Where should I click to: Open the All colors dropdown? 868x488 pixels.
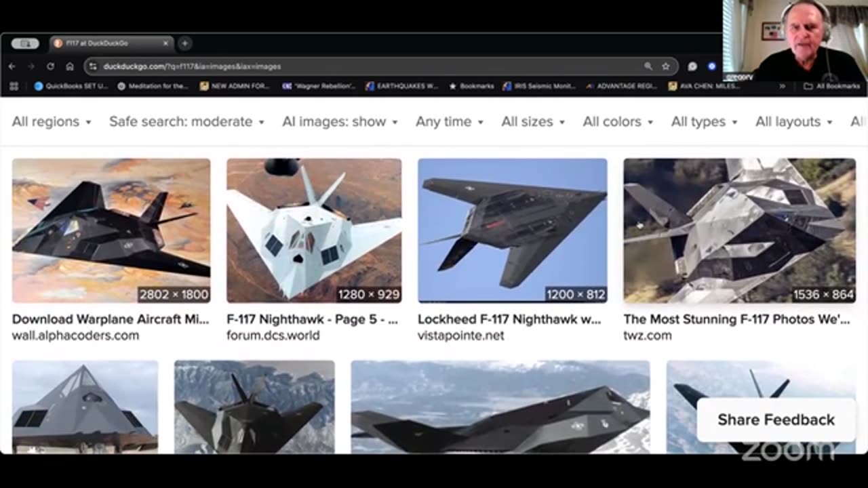click(x=618, y=121)
